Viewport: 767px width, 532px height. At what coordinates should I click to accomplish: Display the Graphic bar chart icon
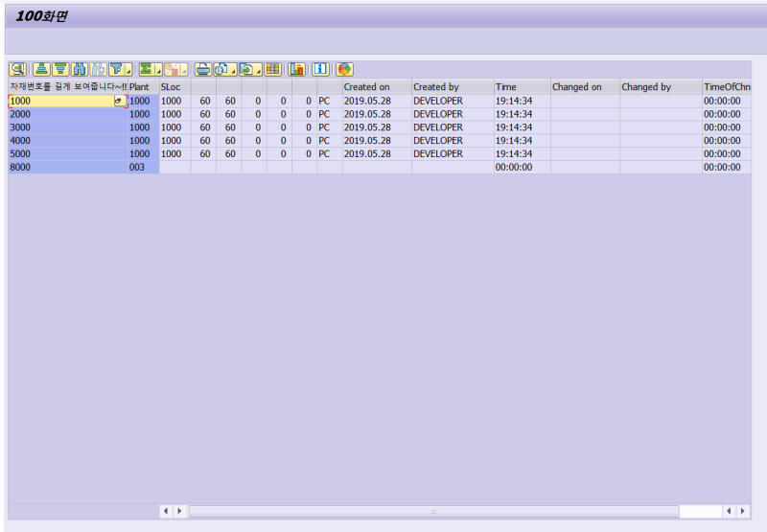(x=297, y=69)
